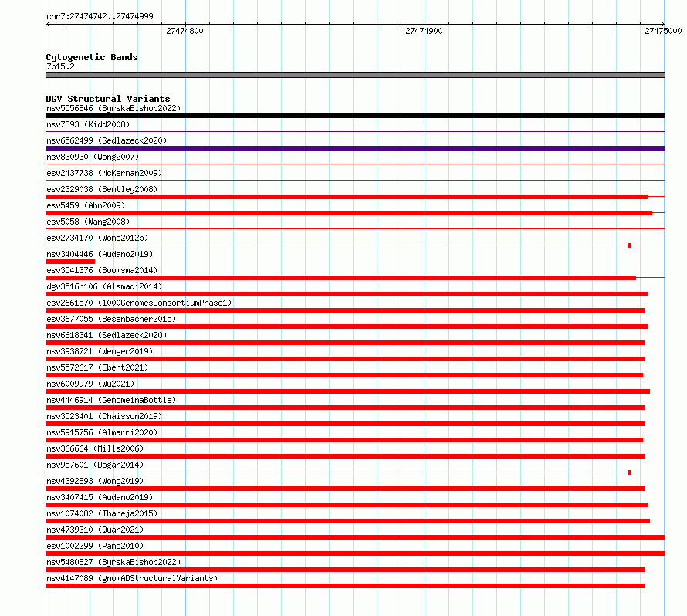Click esv3677055 (Besenbacher2015) label
This screenshot has height=616, width=687.
(x=111, y=319)
